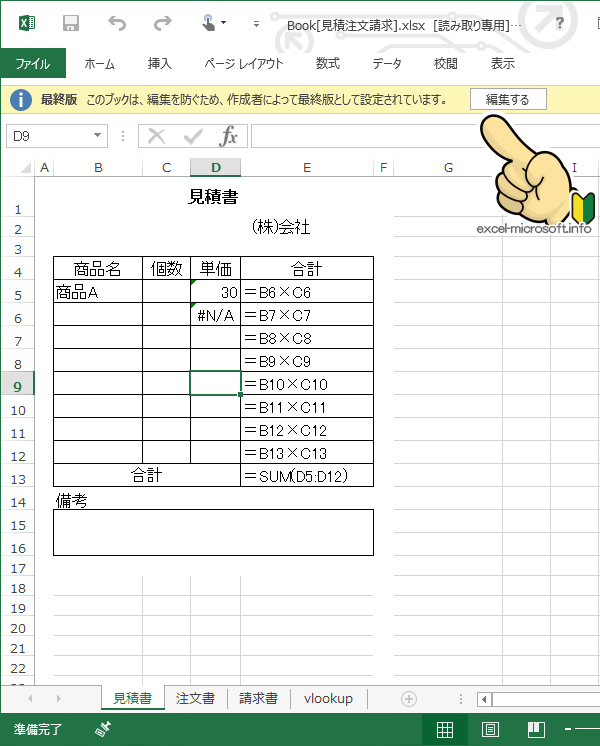Open the データ ribbon tab
This screenshot has width=600, height=746.
(386, 63)
